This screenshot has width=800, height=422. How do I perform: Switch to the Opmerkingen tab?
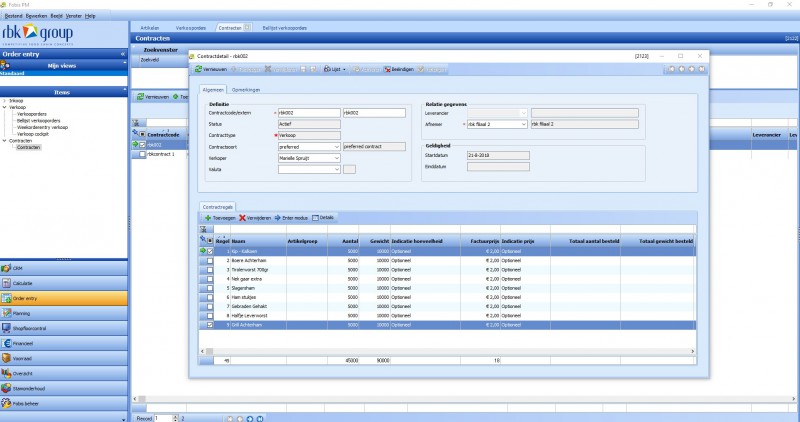pyautogui.click(x=246, y=90)
